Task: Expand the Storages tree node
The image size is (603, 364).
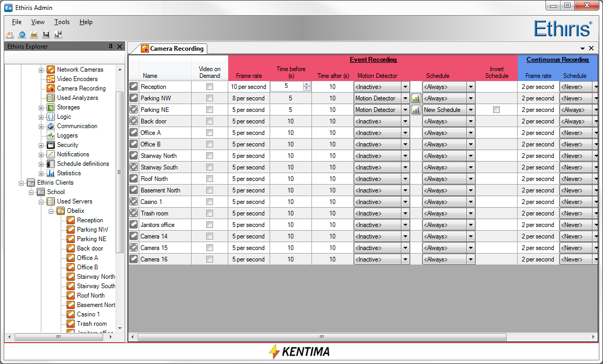Action: [x=41, y=108]
